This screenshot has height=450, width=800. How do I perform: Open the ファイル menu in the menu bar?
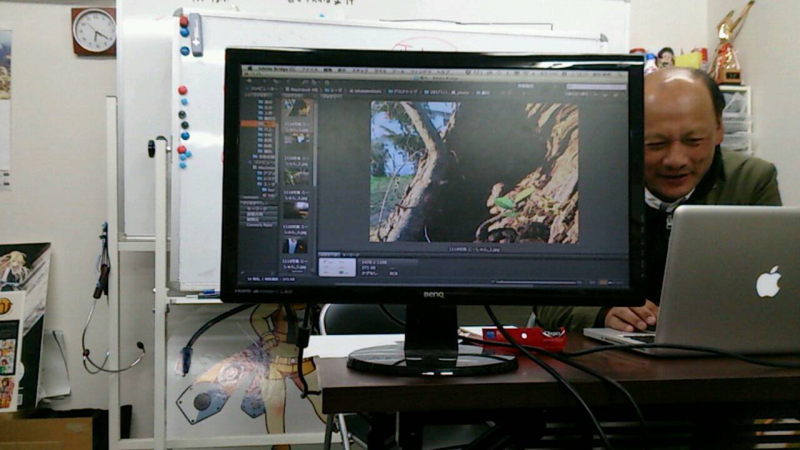point(310,70)
